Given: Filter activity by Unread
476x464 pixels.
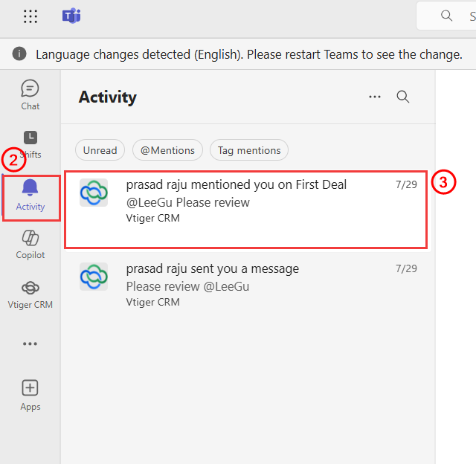Looking at the screenshot, I should point(100,150).
